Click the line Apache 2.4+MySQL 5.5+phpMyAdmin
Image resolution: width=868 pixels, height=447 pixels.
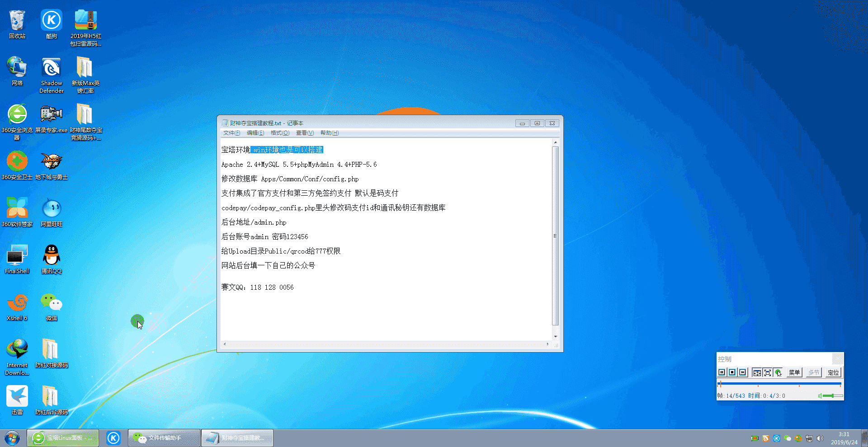[x=299, y=165]
